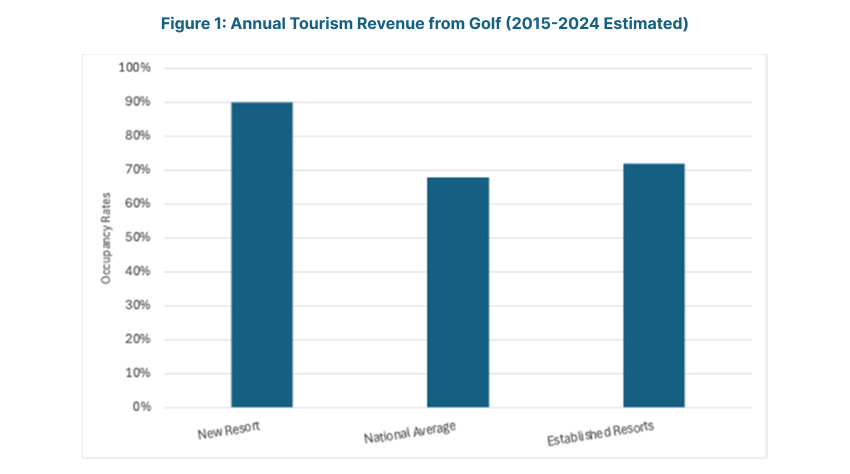The image size is (850, 474).
Task: Select the 50% y-axis label
Action: tap(136, 238)
